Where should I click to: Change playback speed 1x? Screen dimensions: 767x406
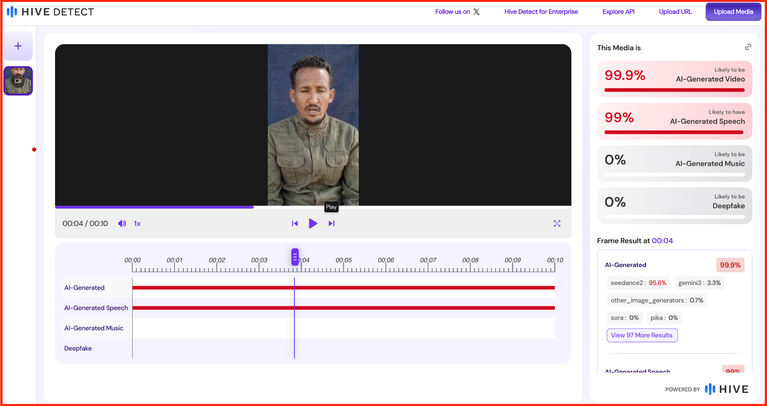[x=137, y=224]
